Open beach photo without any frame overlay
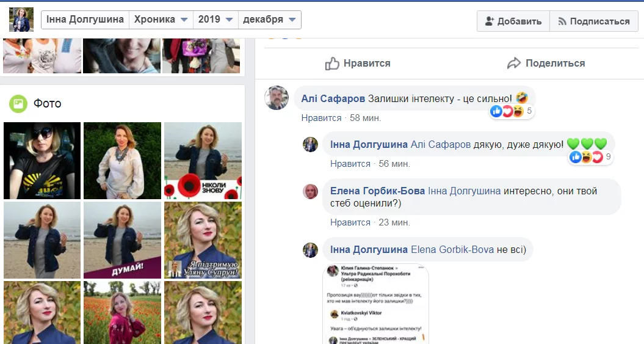This screenshot has height=344, width=644. pos(42,240)
